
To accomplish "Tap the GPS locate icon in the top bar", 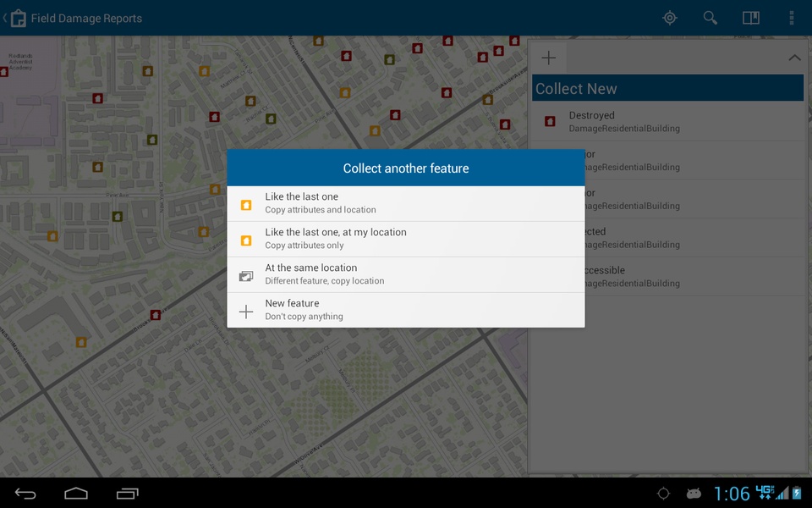I will point(670,18).
